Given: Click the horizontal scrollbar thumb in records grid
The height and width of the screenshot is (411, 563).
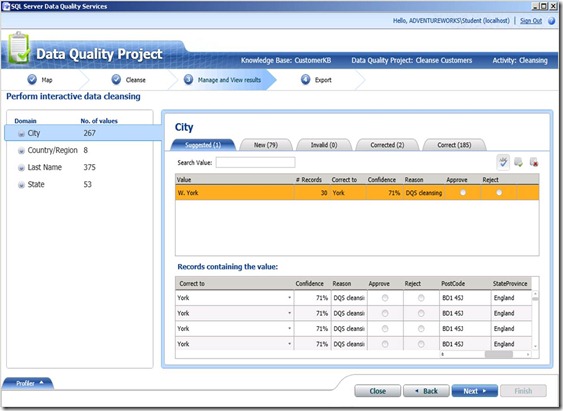Looking at the screenshot, I should tap(499, 354).
